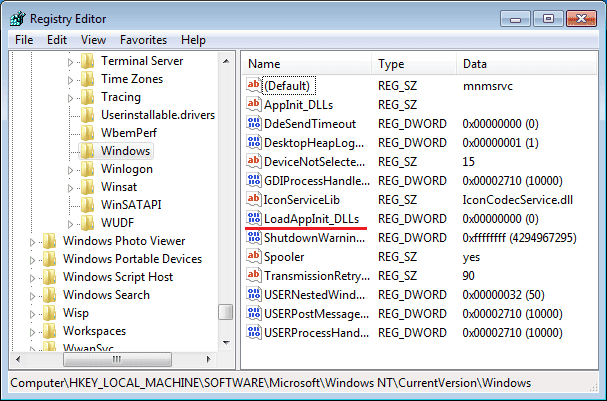Click the Wisp folder icon
The width and height of the screenshot is (607, 401).
click(50, 313)
